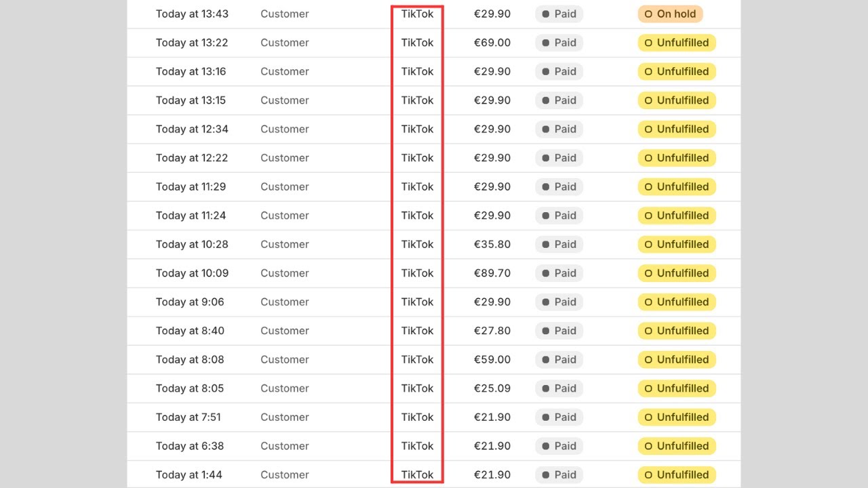Viewport: 868px width, 488px height.
Task: Click Unfulfilled badge on the 9:06 order
Action: [677, 302]
